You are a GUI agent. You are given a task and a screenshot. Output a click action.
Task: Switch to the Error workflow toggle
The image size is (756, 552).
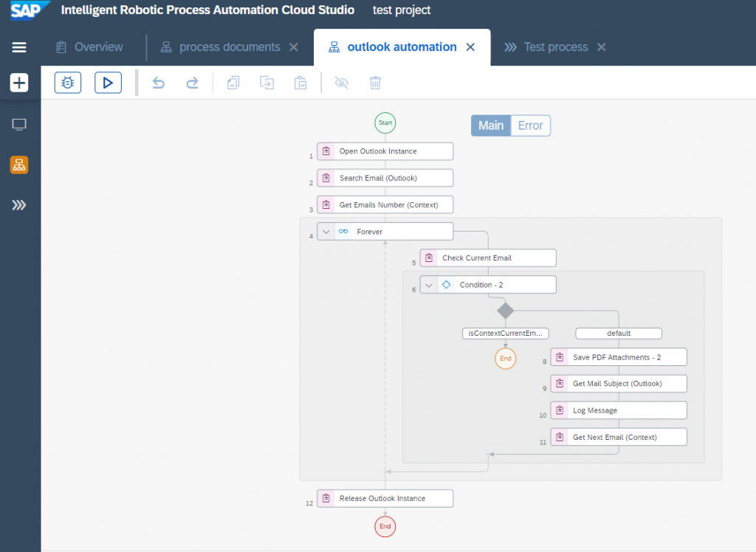(x=530, y=125)
